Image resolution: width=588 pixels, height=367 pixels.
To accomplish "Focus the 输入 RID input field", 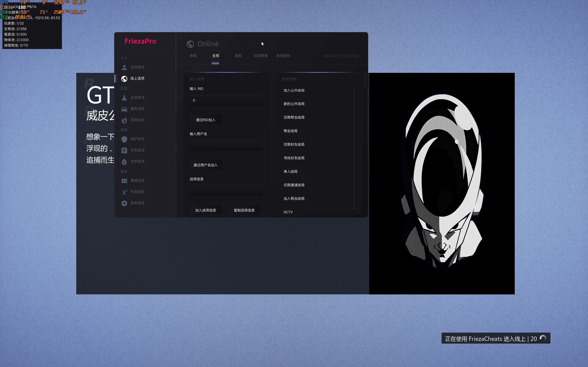I will point(226,100).
